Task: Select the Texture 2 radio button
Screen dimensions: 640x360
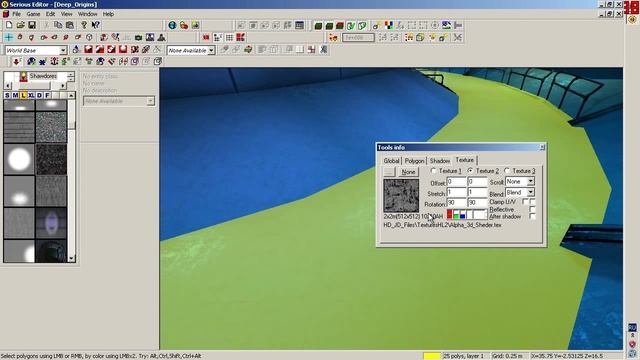Action: pyautogui.click(x=471, y=171)
